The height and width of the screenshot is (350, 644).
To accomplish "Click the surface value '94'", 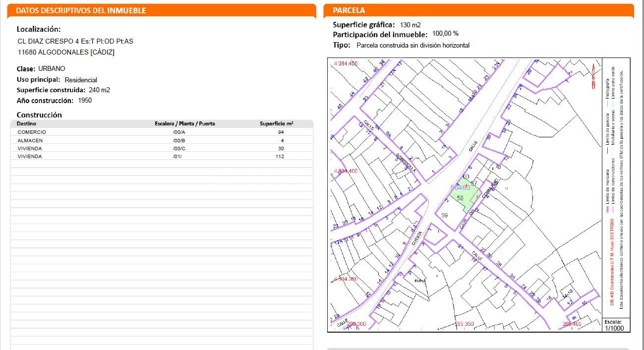I will [x=282, y=132].
